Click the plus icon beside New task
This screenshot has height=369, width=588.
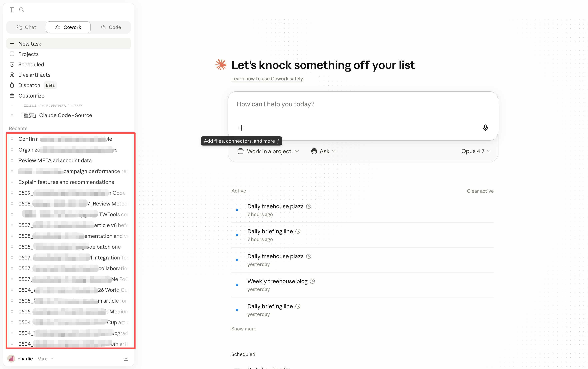point(12,44)
